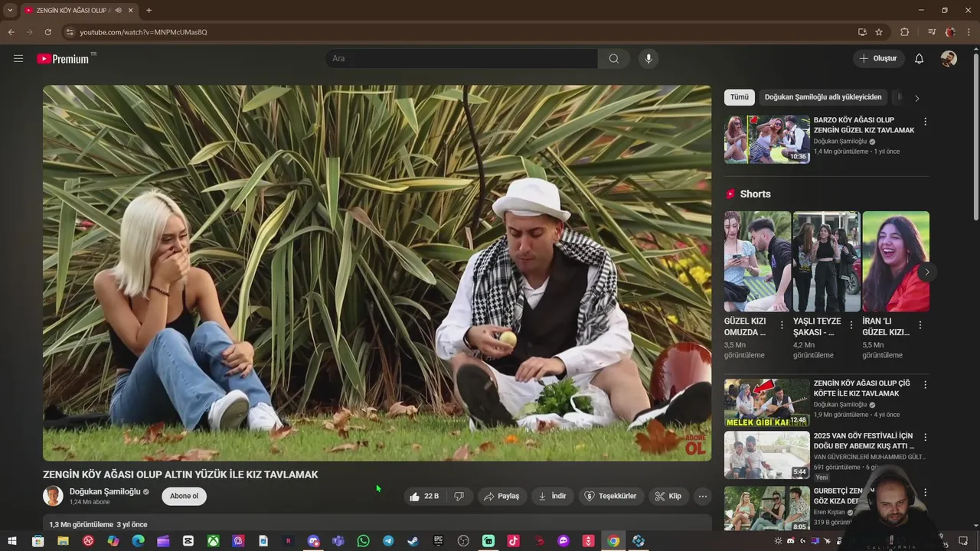The width and height of the screenshot is (980, 551).
Task: Open more actions ellipsis under video
Action: click(703, 496)
